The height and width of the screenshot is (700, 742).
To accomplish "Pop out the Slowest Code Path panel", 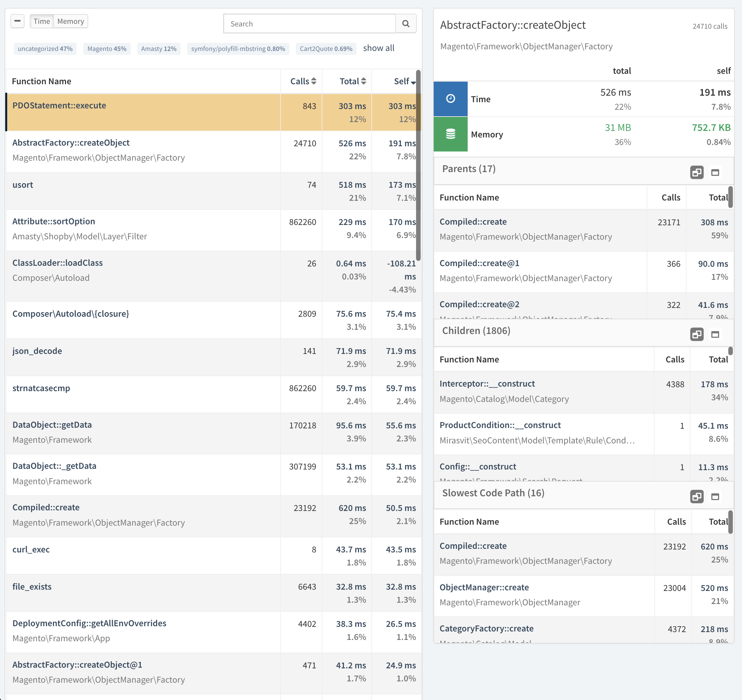I will 697,497.
